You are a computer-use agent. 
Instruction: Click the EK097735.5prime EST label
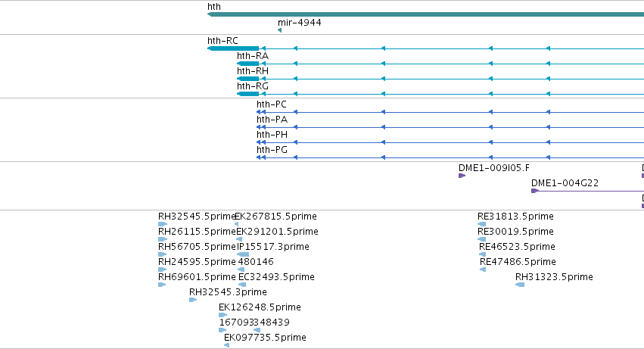coord(265,338)
